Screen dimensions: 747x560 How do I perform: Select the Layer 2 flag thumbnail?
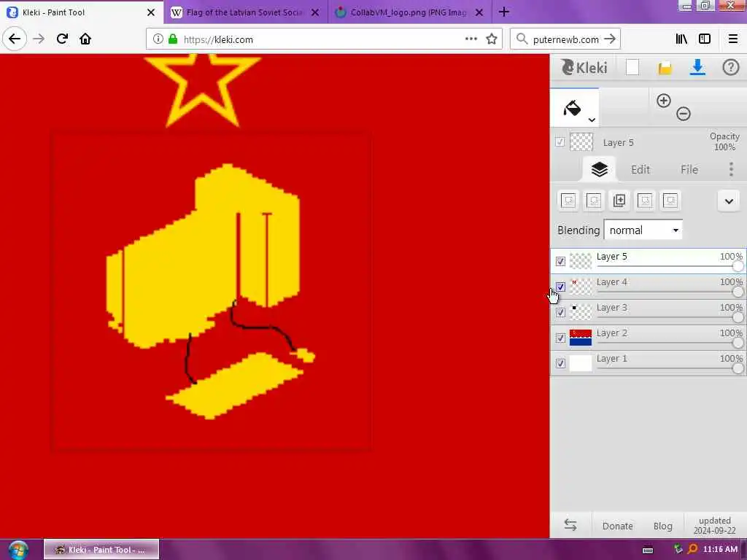coord(580,338)
